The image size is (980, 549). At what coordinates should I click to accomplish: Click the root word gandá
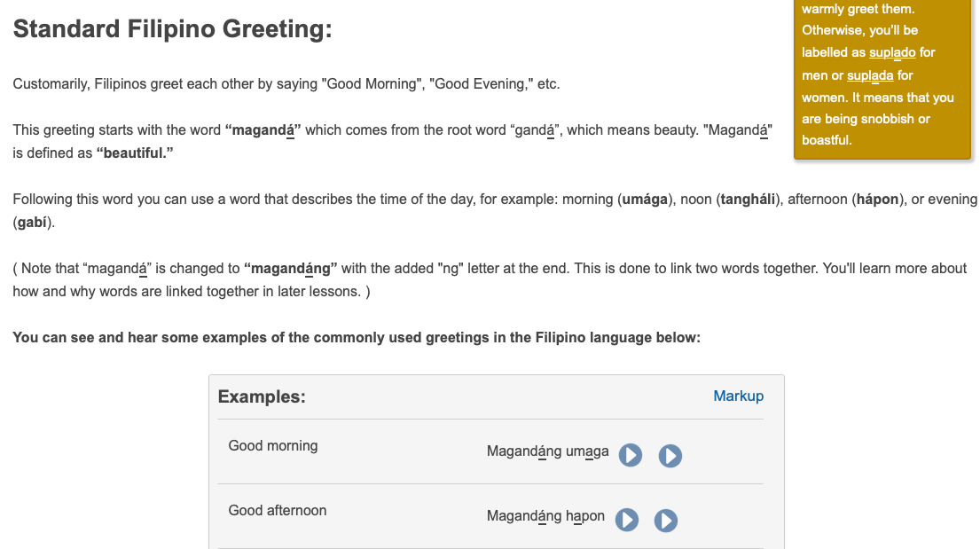[535, 130]
